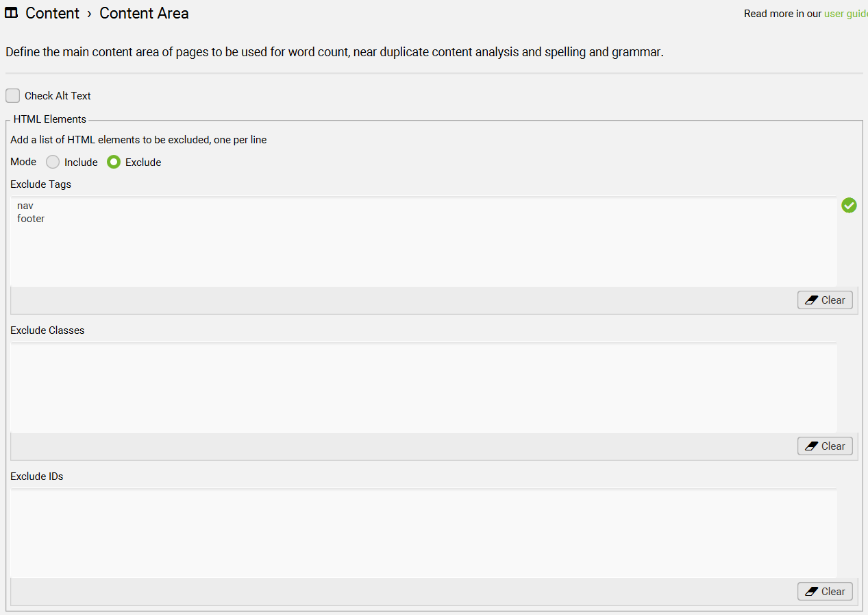Place the cursor on the nav line
Viewport: 868px width, 615px height.
pyautogui.click(x=25, y=206)
